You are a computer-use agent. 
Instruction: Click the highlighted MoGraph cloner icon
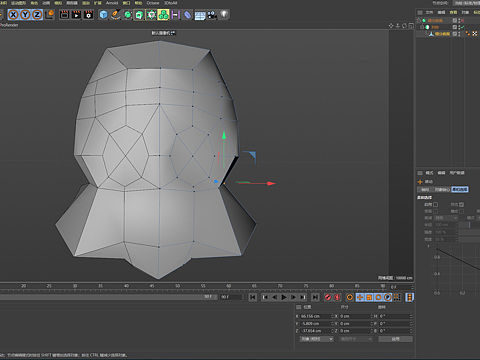(x=163, y=15)
